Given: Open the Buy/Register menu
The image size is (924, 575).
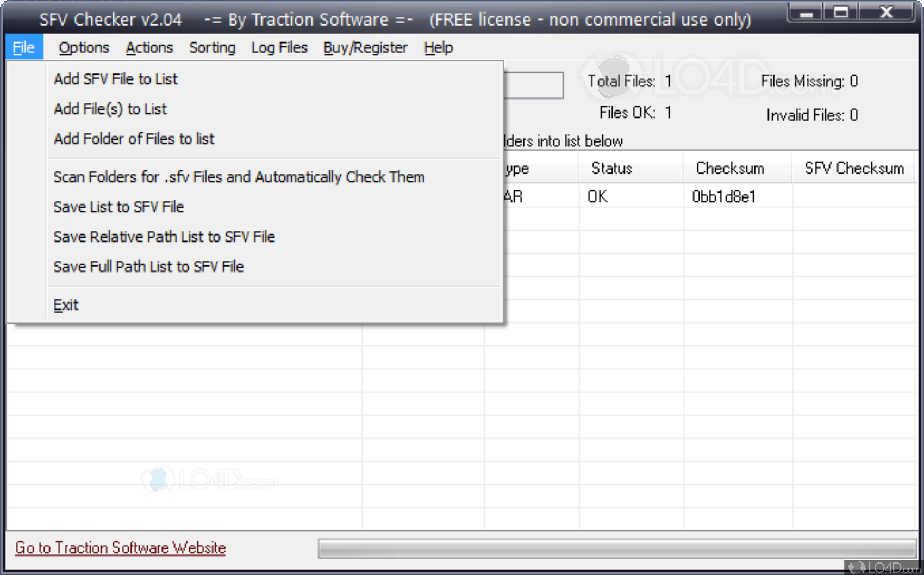Looking at the screenshot, I should tap(365, 48).
